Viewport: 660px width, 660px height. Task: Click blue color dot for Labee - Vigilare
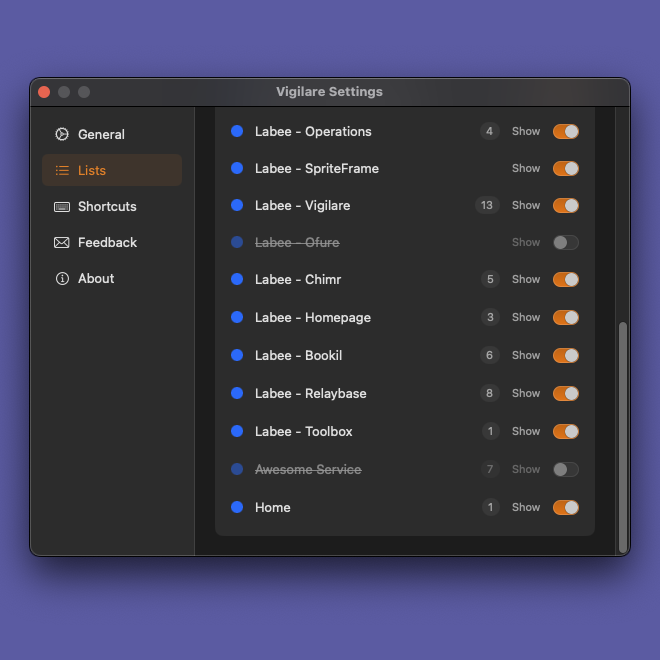(x=237, y=205)
